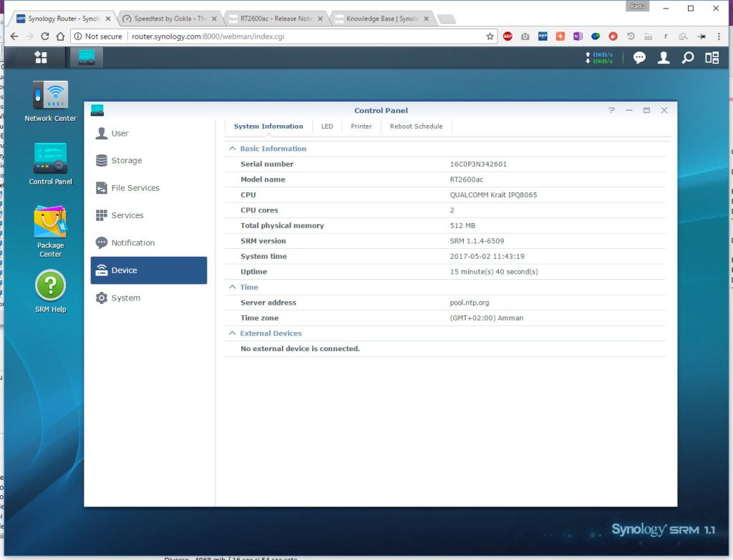Open Notification settings in sidebar
733x560 pixels.
pos(132,243)
